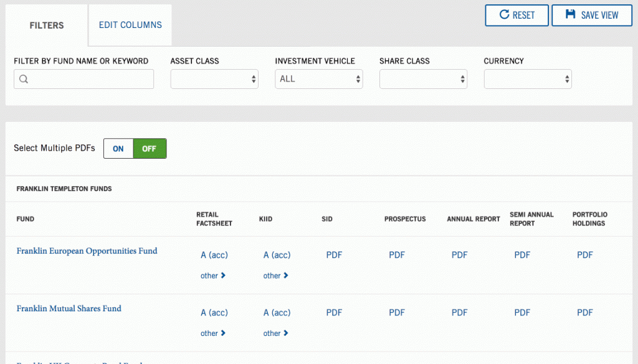Open Franklin Mutual Shares Fund link
Image resolution: width=638 pixels, height=364 pixels.
[x=69, y=309]
